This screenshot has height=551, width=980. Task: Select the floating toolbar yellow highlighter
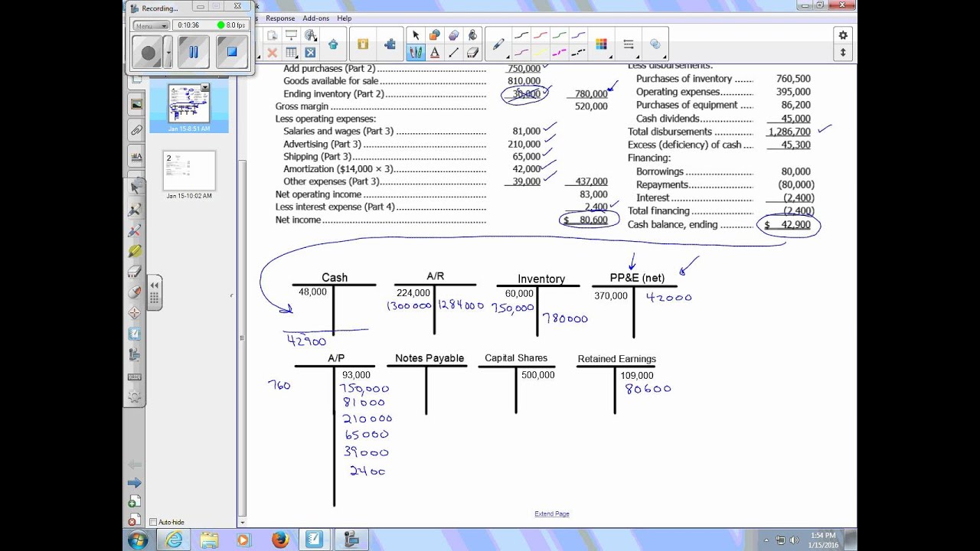click(135, 250)
